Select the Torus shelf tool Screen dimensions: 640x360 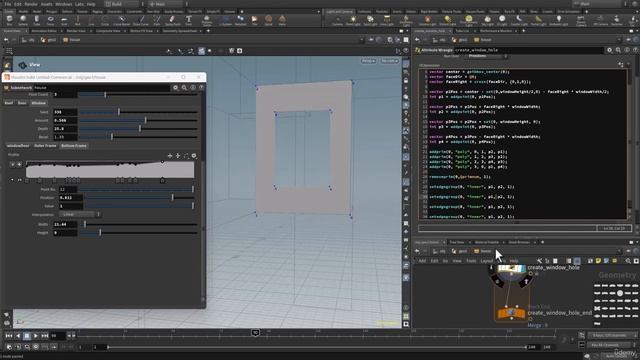50,20
